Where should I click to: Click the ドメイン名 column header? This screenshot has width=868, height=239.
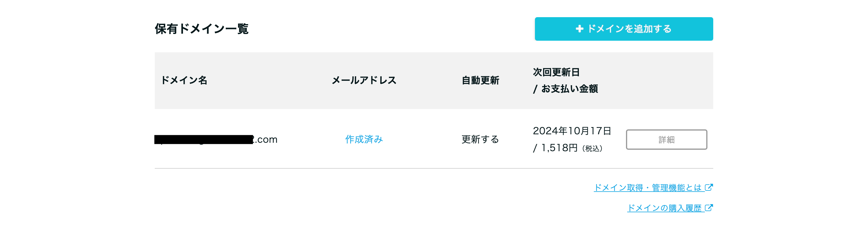coord(184,81)
